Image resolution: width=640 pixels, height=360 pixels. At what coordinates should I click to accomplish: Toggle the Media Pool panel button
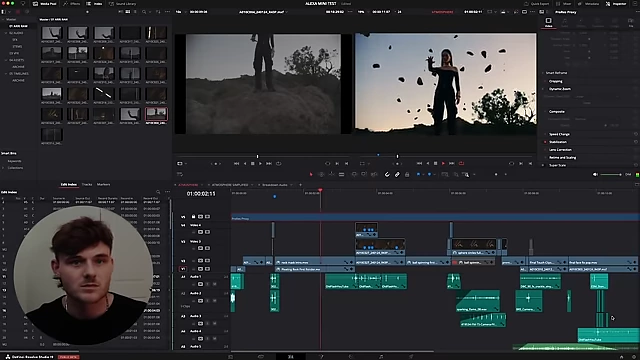[x=44, y=4]
